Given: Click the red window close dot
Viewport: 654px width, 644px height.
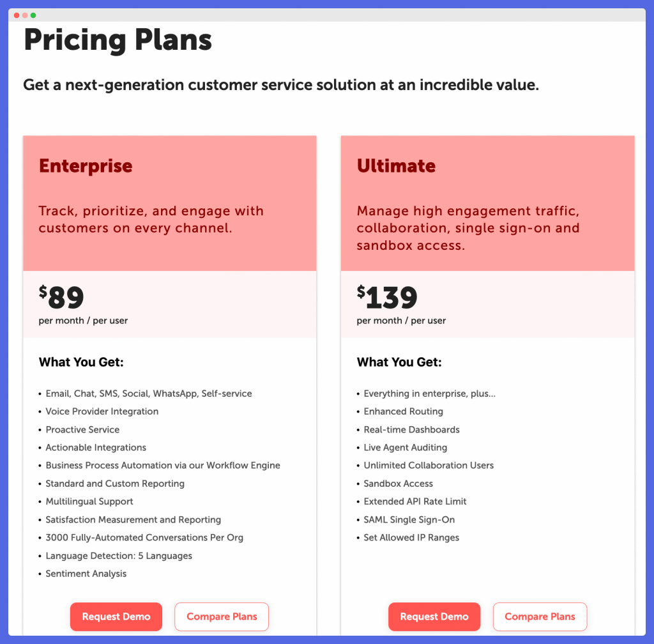Looking at the screenshot, I should [x=17, y=15].
